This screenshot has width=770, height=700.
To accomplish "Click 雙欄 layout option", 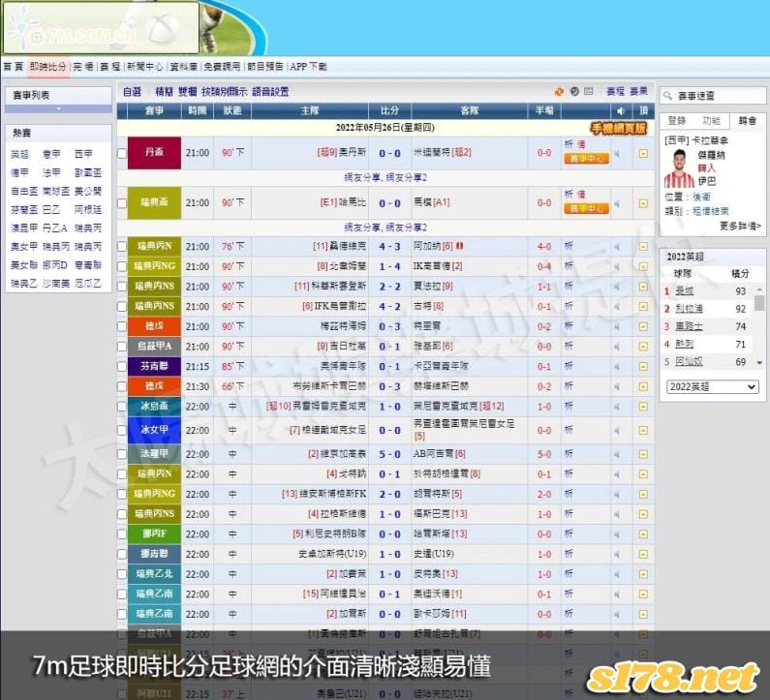I will pyautogui.click(x=187, y=92).
